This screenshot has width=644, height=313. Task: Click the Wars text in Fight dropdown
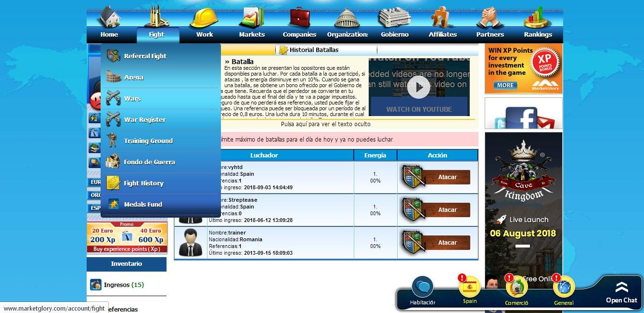pos(132,98)
